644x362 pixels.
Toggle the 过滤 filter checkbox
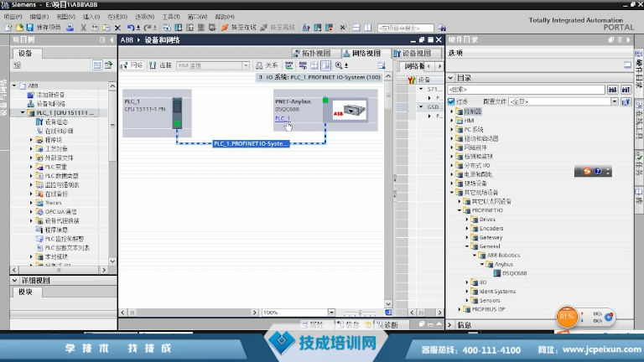(x=451, y=101)
